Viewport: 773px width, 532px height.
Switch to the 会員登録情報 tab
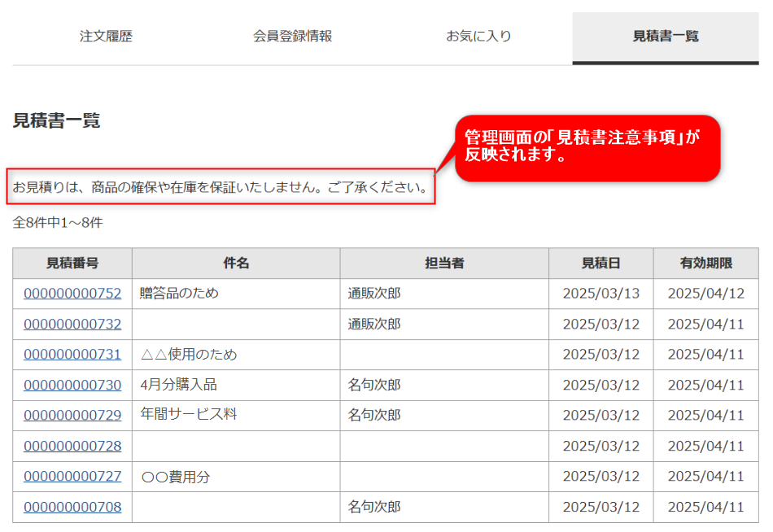tap(292, 37)
